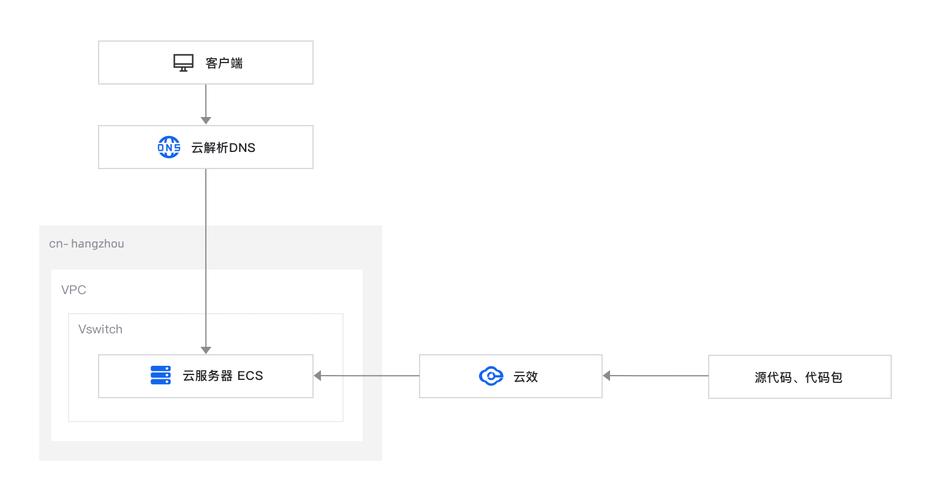Click the connector line between 源代码 and 云效
The image size is (931, 500).
pyautogui.click(x=659, y=375)
